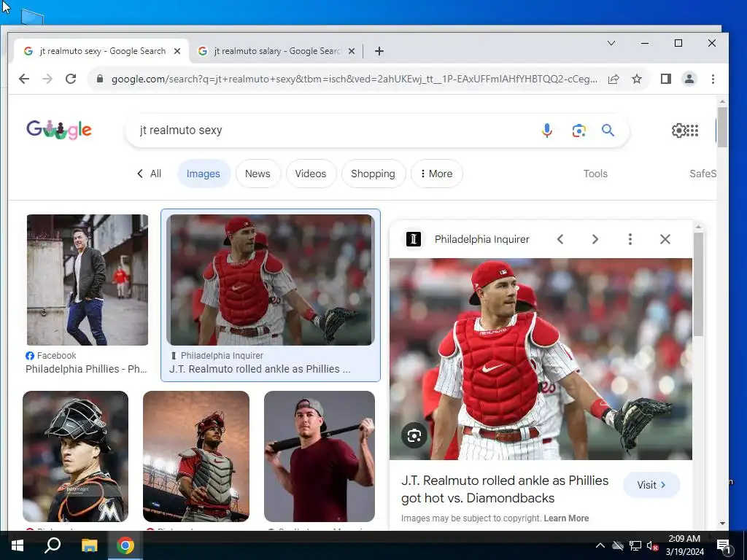View site information lock icon
The width and height of the screenshot is (747, 560).
tap(99, 79)
